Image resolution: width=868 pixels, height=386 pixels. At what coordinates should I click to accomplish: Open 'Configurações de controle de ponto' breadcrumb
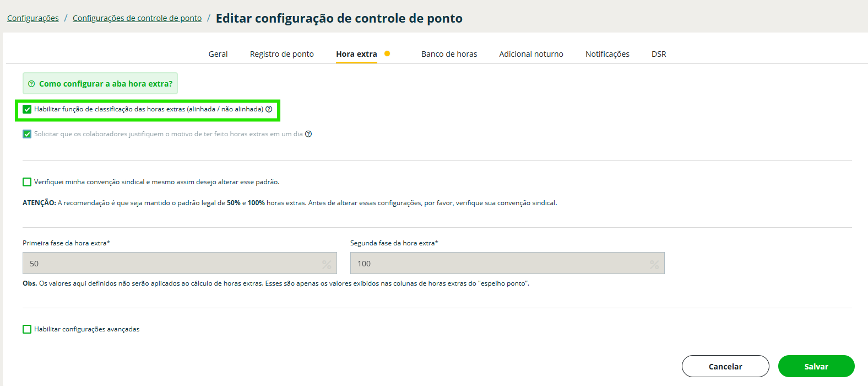coord(137,18)
